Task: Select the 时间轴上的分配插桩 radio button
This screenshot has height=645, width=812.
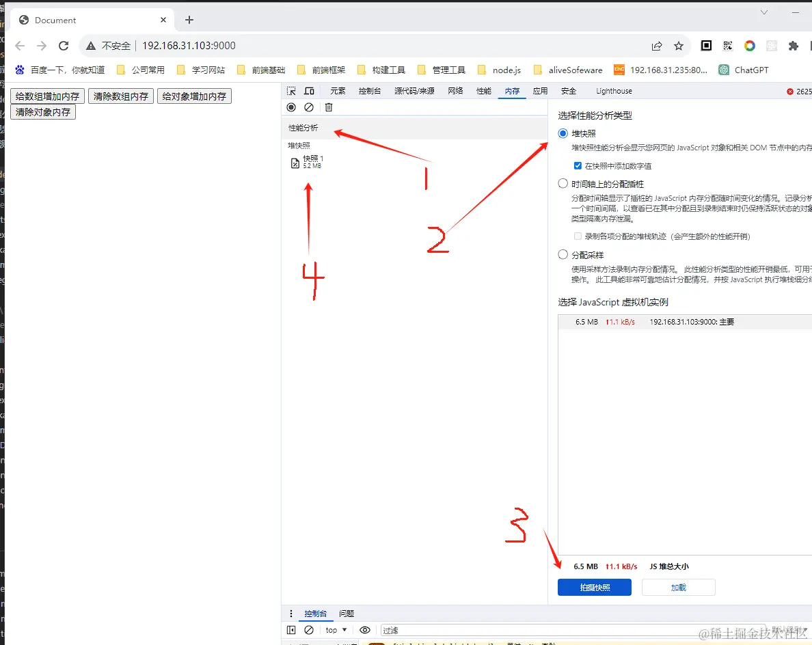Action: pos(563,183)
